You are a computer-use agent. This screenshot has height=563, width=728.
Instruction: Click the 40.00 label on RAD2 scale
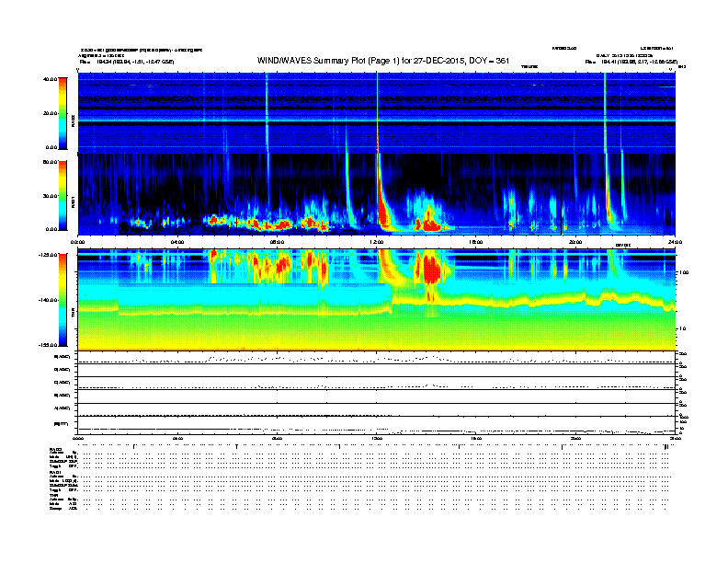(50, 79)
